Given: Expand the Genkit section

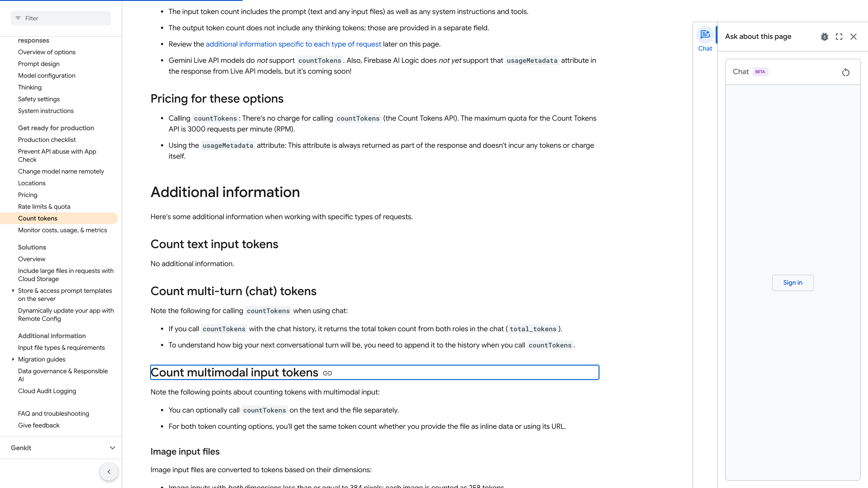Looking at the screenshot, I should click(x=113, y=448).
